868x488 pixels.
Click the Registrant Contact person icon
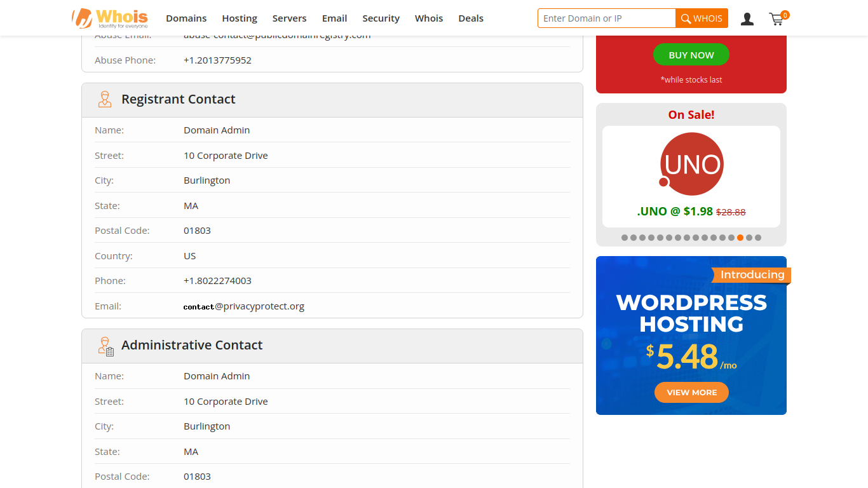coord(105,99)
